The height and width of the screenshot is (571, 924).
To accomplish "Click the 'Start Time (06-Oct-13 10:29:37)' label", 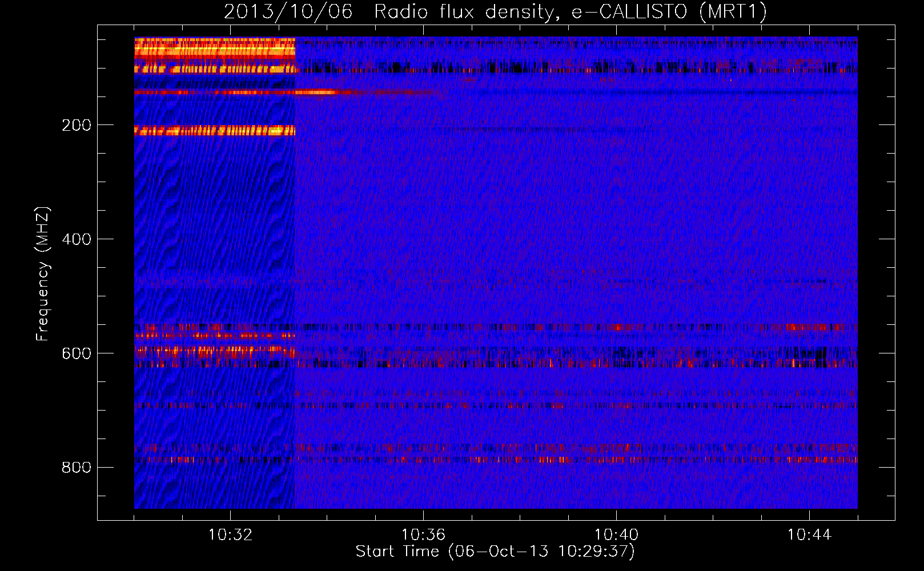I will [x=495, y=552].
